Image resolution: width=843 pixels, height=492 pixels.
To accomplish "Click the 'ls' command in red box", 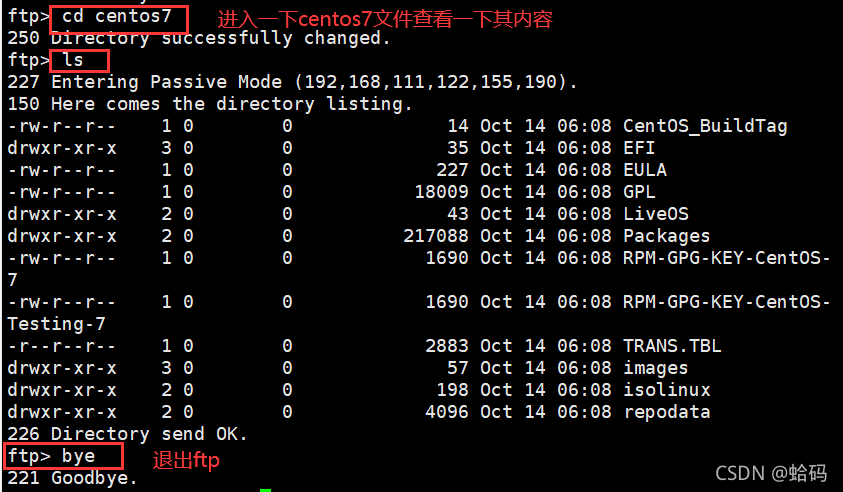I will (x=73, y=60).
